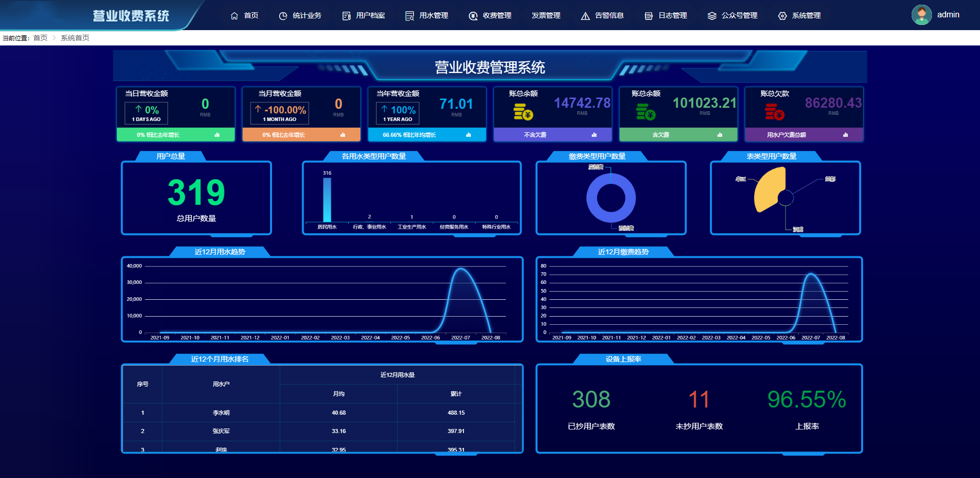The width and height of the screenshot is (980, 478).
Task: Click the red coin stack icon
Action: click(774, 112)
